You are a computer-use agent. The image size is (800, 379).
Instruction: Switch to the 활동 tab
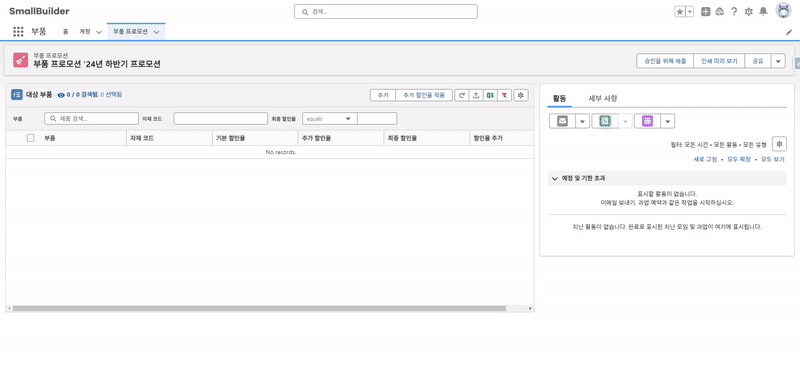[x=559, y=98]
